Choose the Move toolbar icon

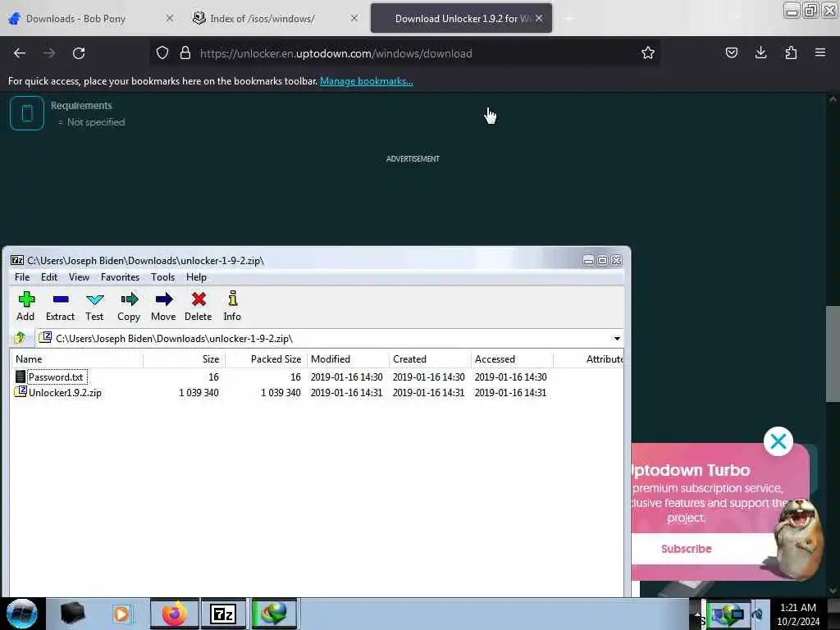[163, 307]
